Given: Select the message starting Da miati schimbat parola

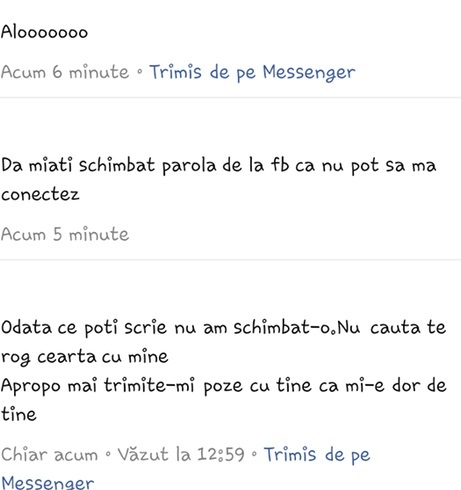Looking at the screenshot, I should pyautogui.click(x=218, y=179).
